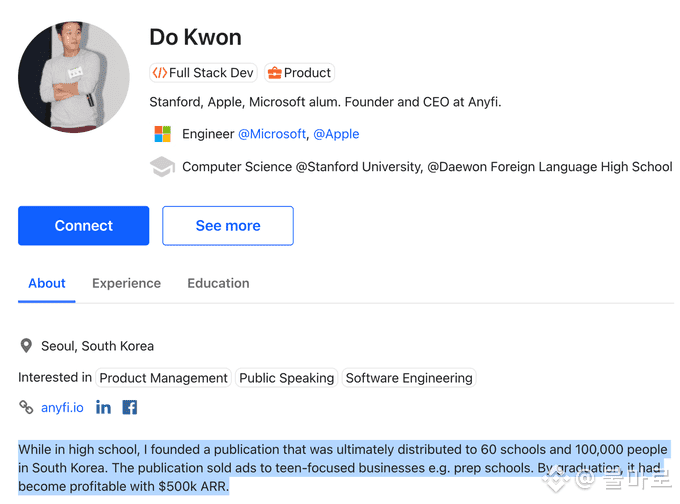Click the Microsoft logo icon
Screen dimensions: 680x504
(x=162, y=134)
